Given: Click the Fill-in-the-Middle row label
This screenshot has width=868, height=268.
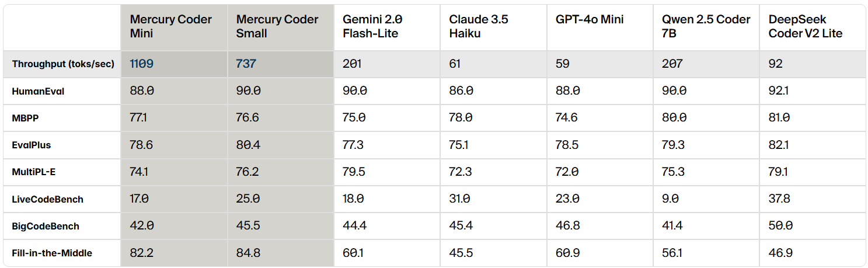Looking at the screenshot, I should [52, 253].
